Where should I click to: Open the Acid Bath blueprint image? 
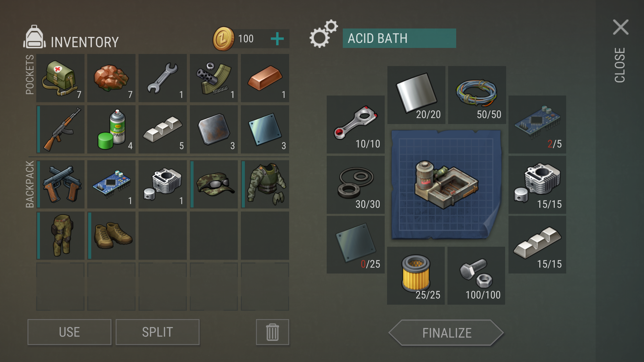pos(446,185)
